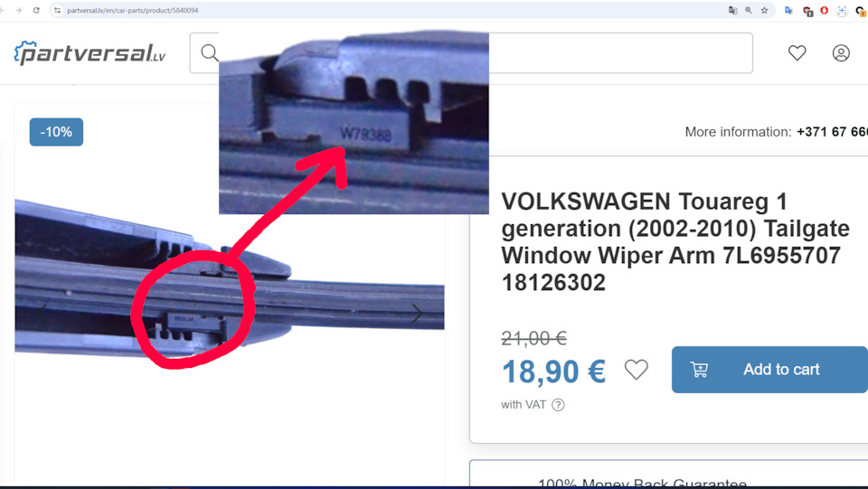This screenshot has width=868, height=489.
Task: Open translate page icon in address bar
Action: click(733, 11)
